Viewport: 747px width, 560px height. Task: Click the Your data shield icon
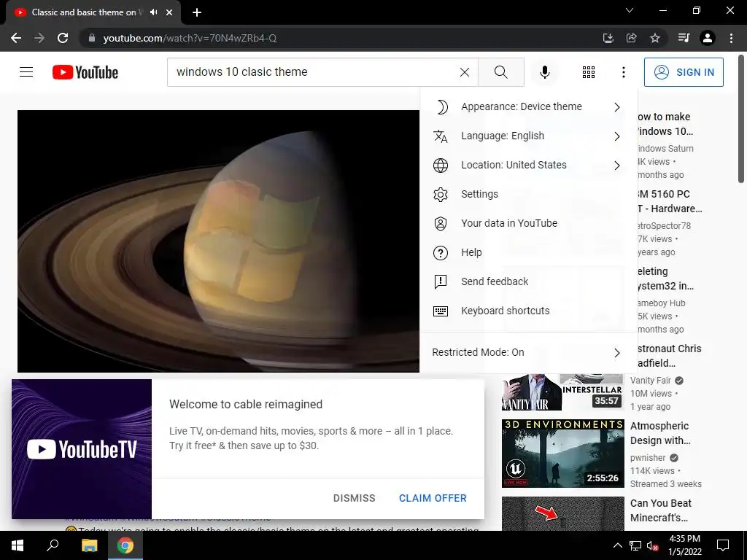pos(441,223)
